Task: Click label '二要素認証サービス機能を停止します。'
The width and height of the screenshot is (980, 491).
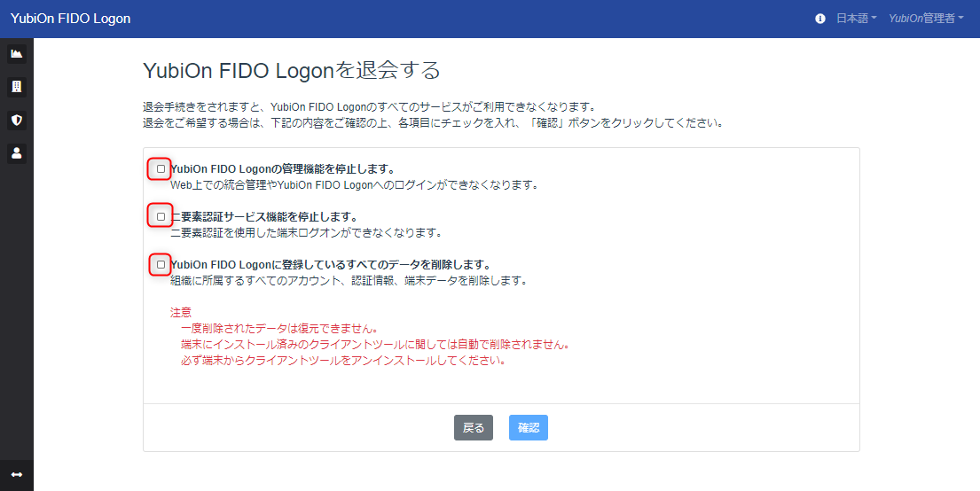Action: pyautogui.click(x=264, y=217)
